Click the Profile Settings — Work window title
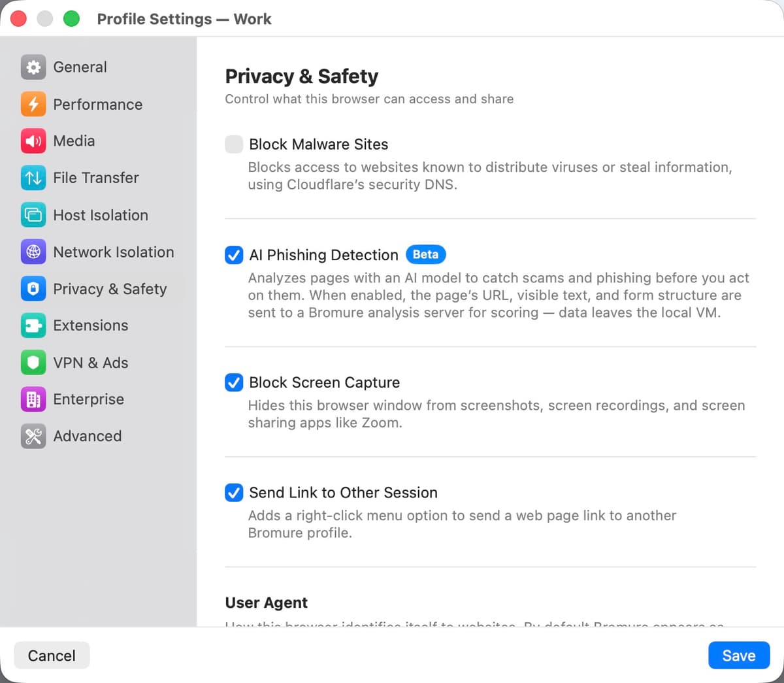Image resolution: width=784 pixels, height=683 pixels. (184, 19)
